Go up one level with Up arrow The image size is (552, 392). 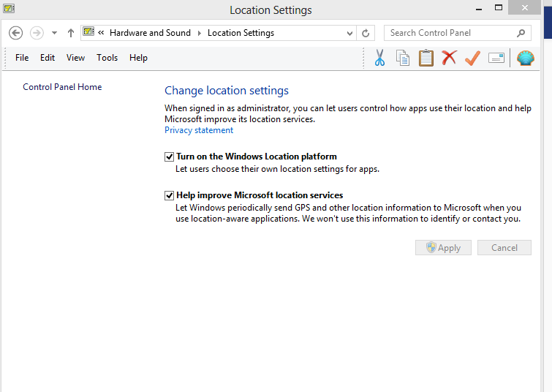click(71, 33)
